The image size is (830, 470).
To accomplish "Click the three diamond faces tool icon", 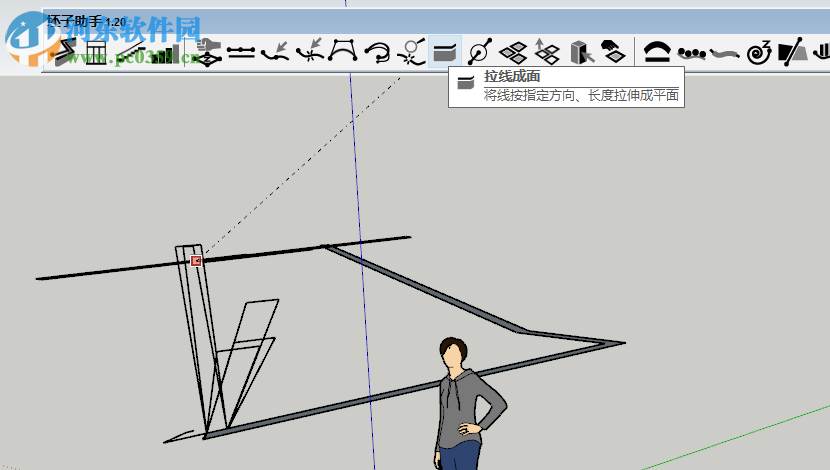I will pos(513,53).
